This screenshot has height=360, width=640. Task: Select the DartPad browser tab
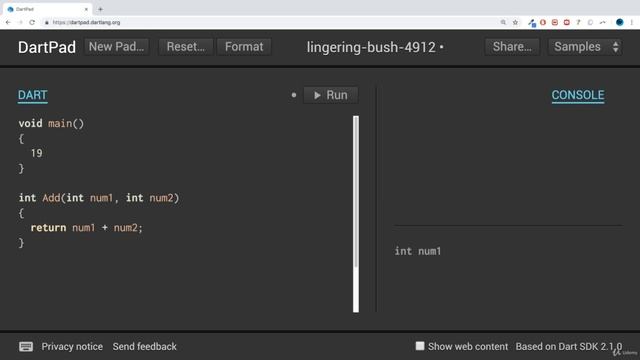tap(47, 9)
